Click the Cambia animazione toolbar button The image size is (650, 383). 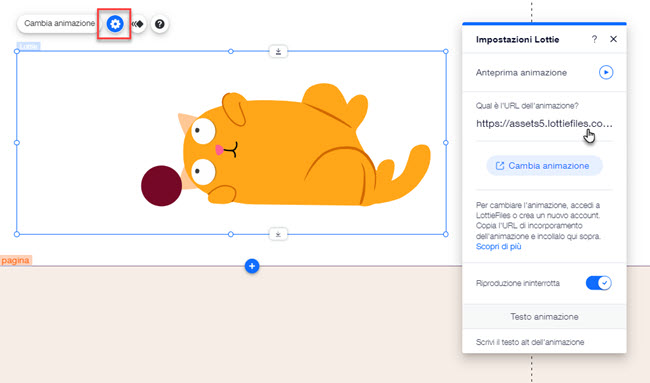(x=59, y=24)
